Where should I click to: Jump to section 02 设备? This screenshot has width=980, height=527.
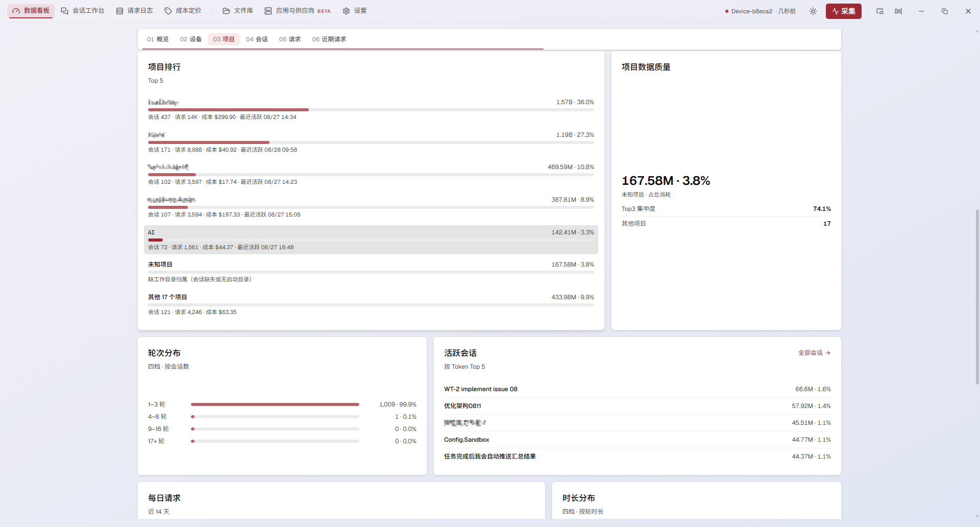point(191,39)
